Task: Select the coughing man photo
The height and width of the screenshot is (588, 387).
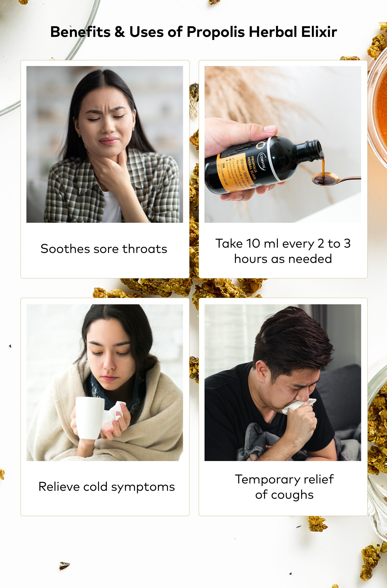Action: pos(283,382)
